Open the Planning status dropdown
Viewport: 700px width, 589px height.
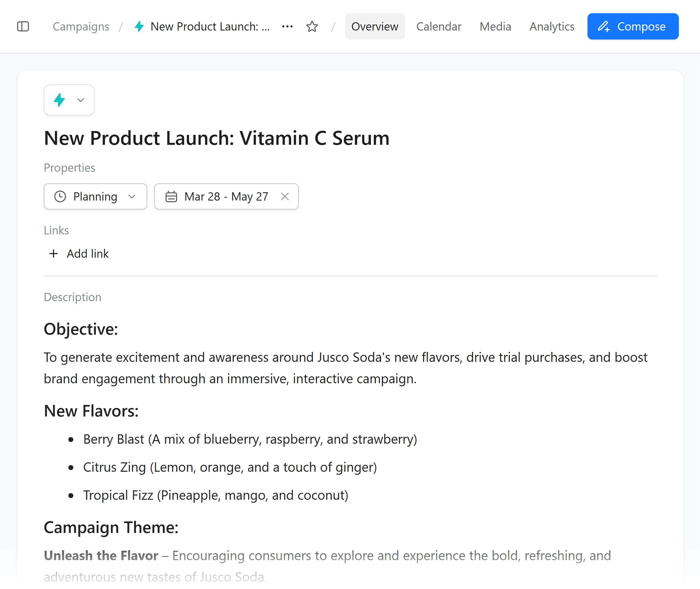95,197
